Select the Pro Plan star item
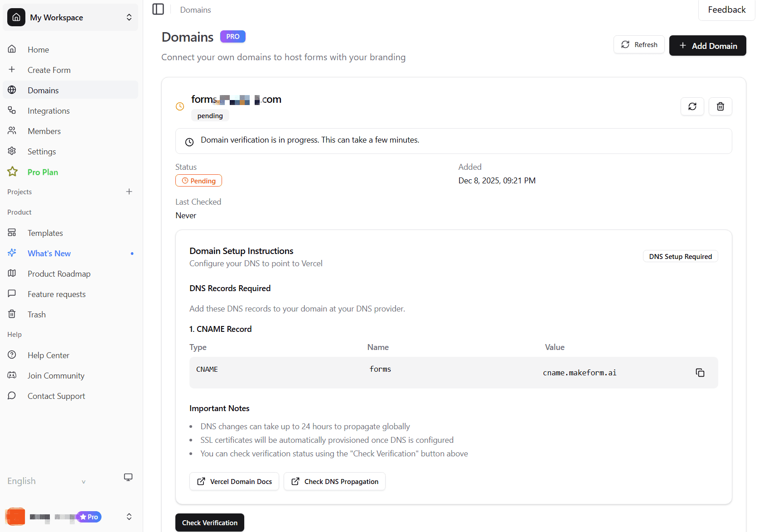Screen dimensions: 764x532 pos(43,172)
